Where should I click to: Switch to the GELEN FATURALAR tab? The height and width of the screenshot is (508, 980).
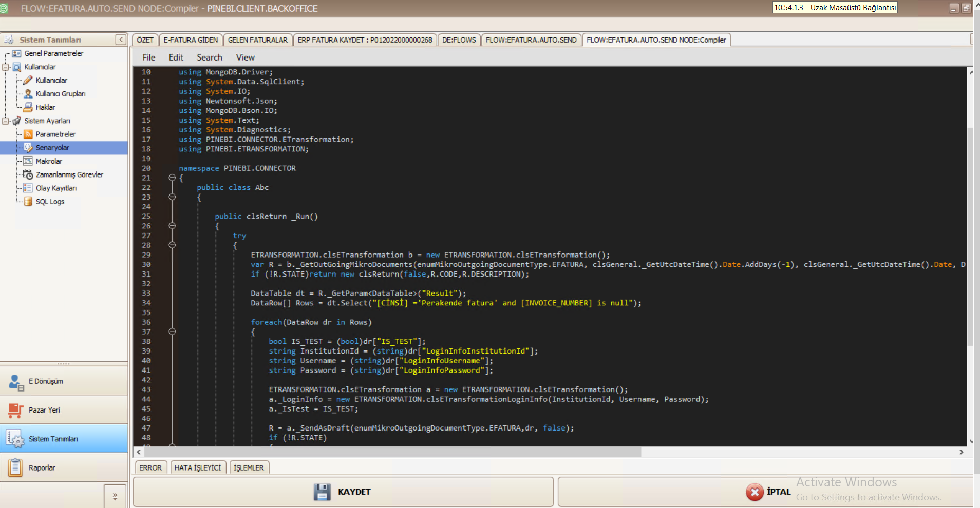258,40
